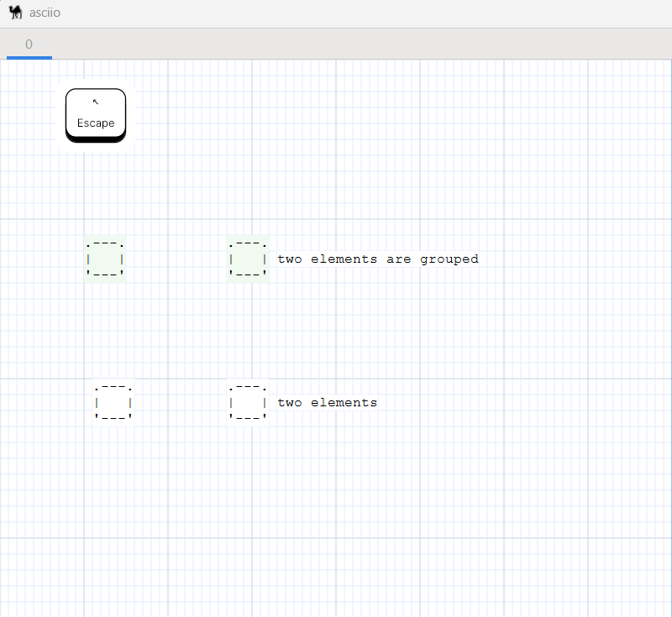The image size is (672, 617).
Task: Click inside the empty ungrouped box
Action: 112,403
